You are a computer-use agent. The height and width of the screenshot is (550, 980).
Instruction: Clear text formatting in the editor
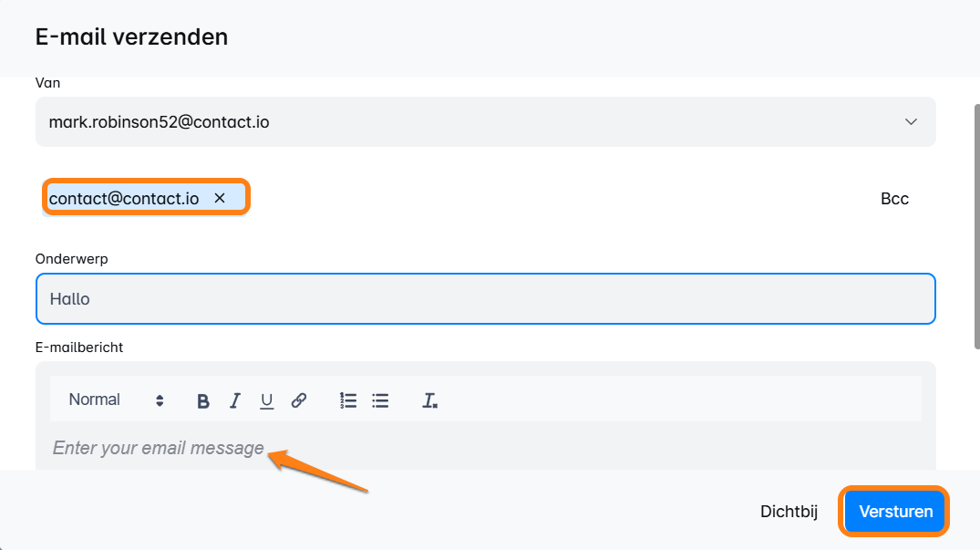429,400
